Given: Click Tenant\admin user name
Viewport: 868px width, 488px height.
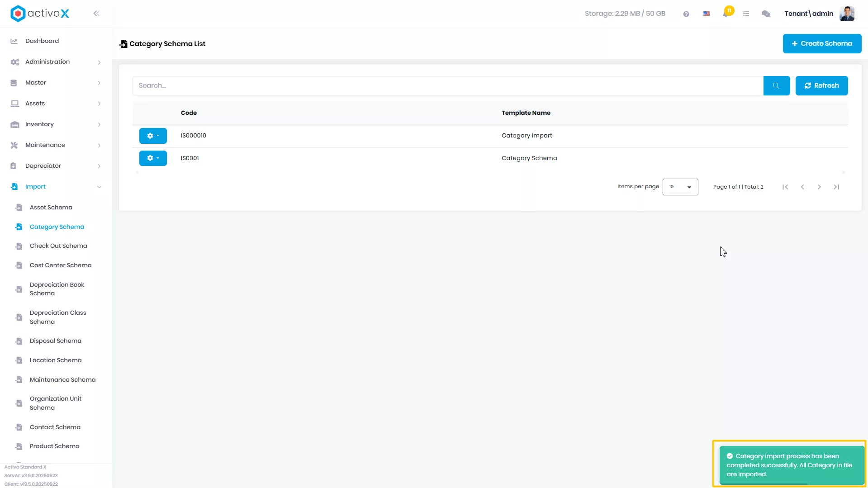Looking at the screenshot, I should 809,14.
